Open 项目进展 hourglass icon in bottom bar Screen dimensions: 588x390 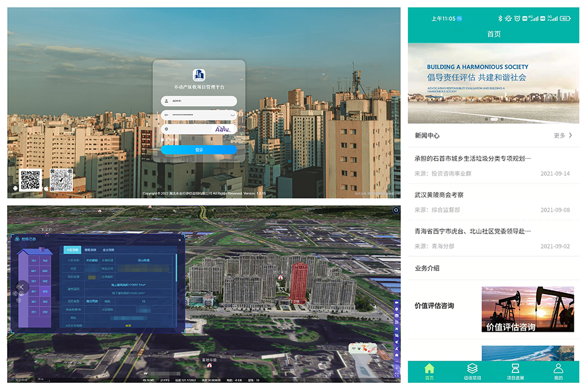pos(515,372)
